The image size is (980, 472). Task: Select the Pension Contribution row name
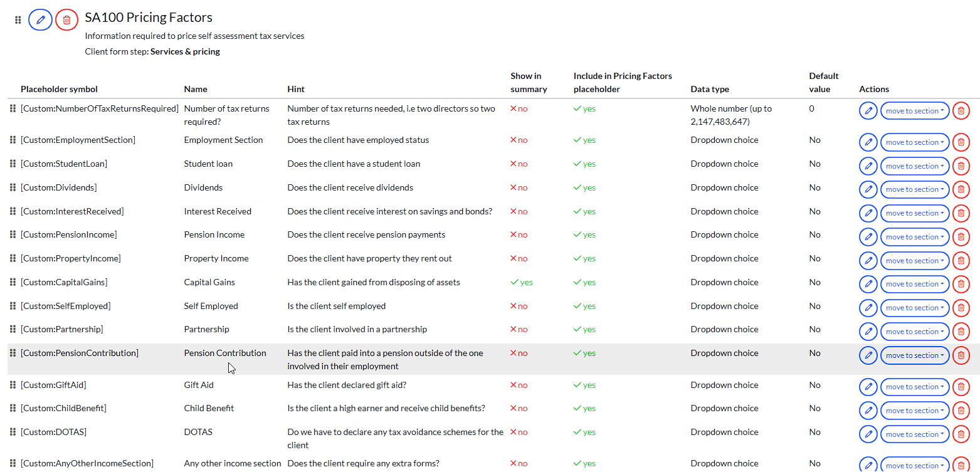224,353
